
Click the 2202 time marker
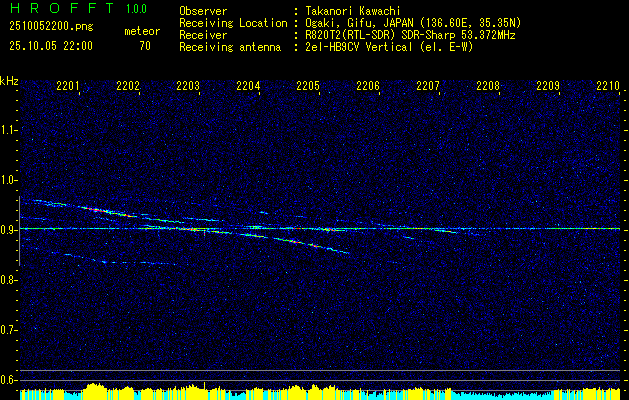click(x=128, y=85)
